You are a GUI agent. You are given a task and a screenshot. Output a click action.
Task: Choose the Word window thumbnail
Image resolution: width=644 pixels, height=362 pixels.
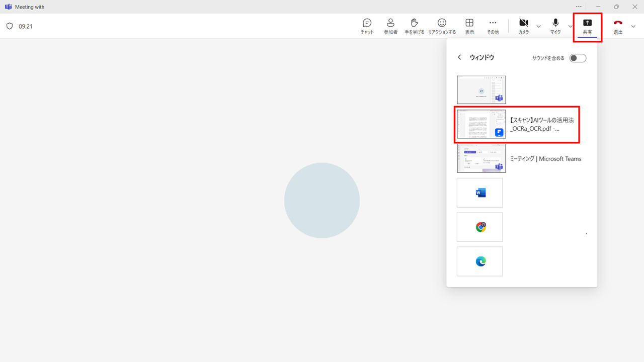(479, 193)
